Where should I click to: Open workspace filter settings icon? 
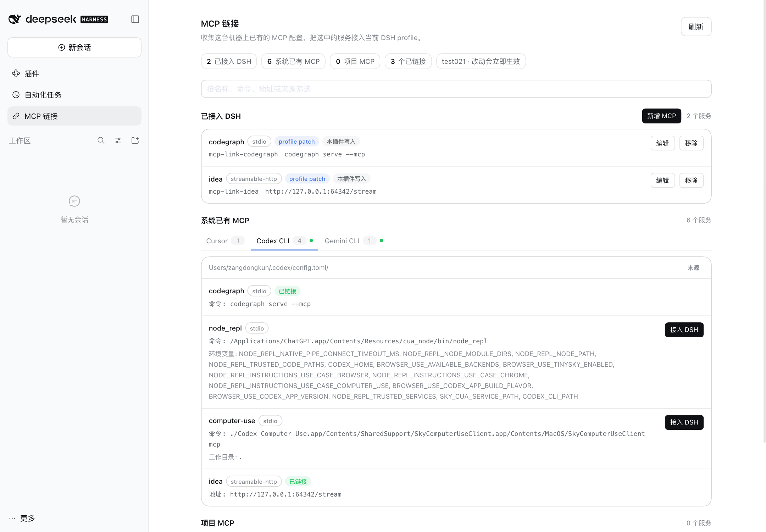[x=118, y=140]
